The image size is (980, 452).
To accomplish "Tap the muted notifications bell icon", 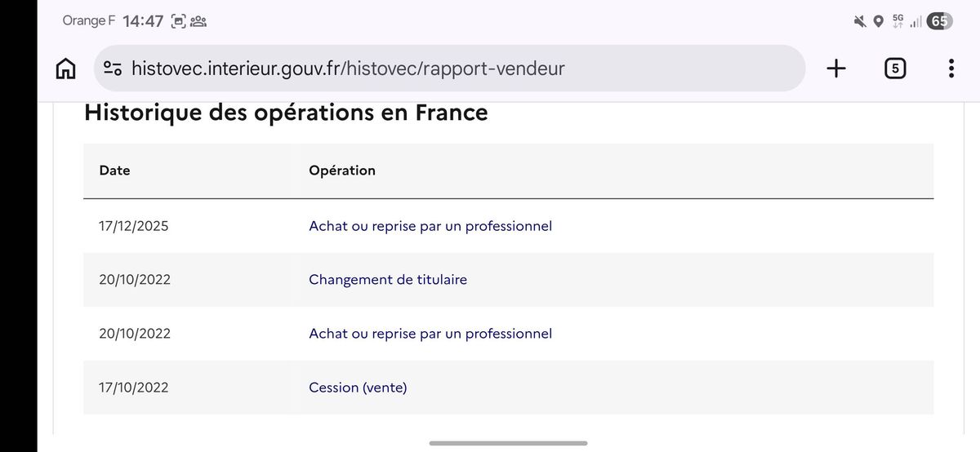I will (x=861, y=21).
